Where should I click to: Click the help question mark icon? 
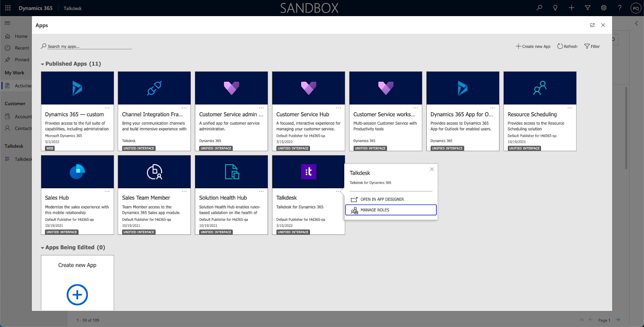pyautogui.click(x=620, y=8)
